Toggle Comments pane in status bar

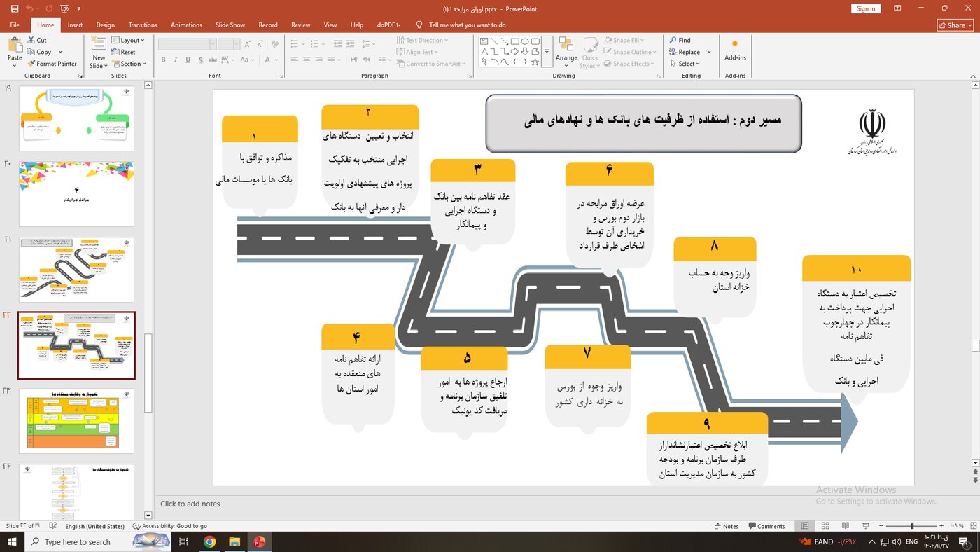pos(767,526)
